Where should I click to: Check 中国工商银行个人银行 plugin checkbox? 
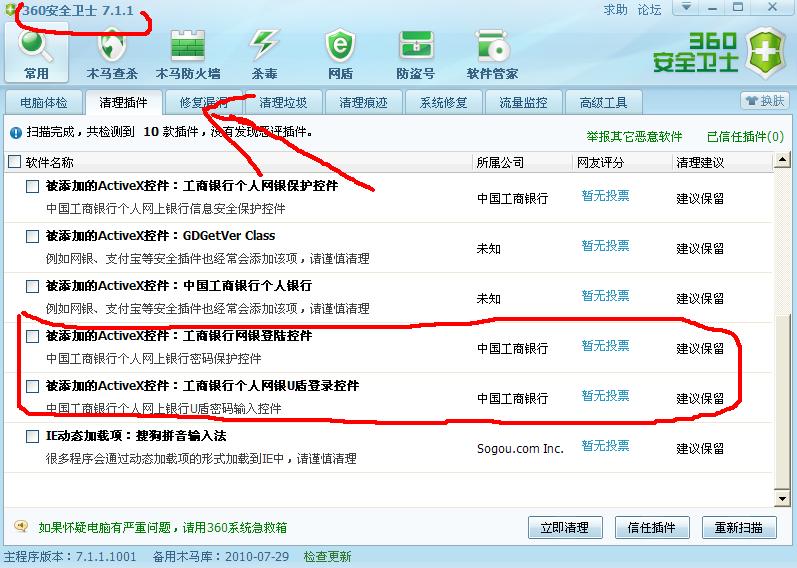pos(33,286)
